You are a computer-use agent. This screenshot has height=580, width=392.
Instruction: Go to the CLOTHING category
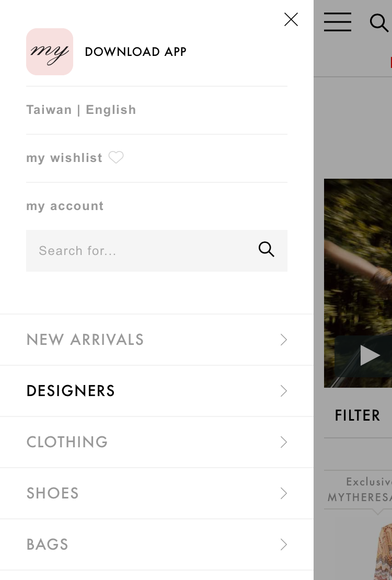point(67,442)
